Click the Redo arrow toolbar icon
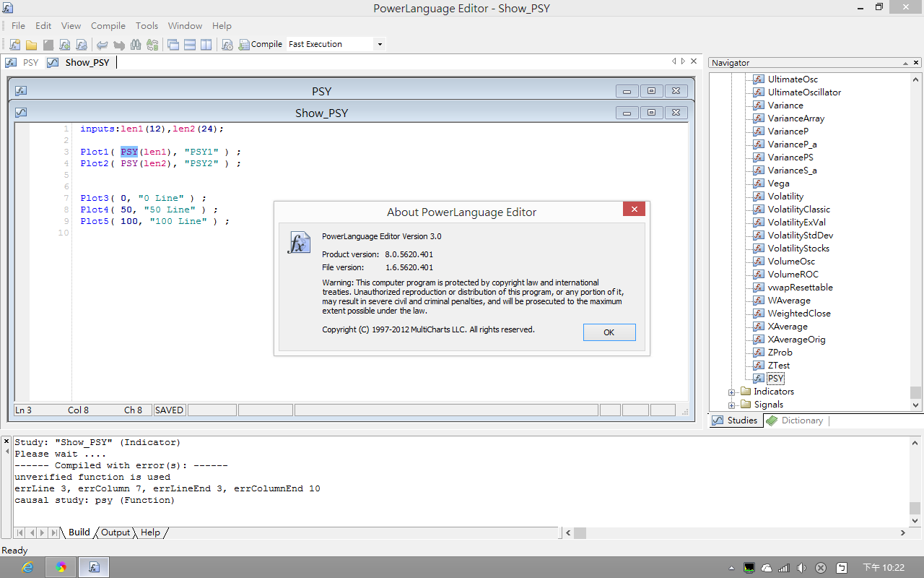This screenshot has width=924, height=578. [x=118, y=44]
